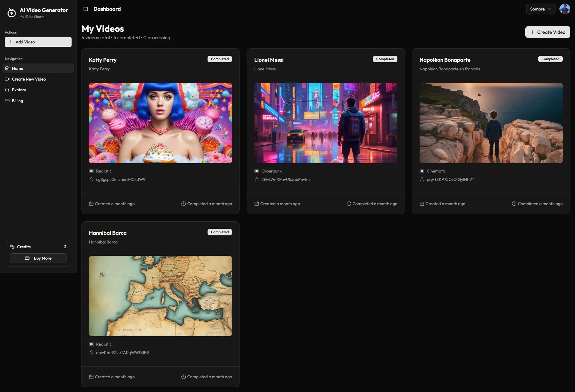Click the calendar icon on Napoléon Bonaparte card
Viewport: 575px width, 392px height.
[422, 204]
